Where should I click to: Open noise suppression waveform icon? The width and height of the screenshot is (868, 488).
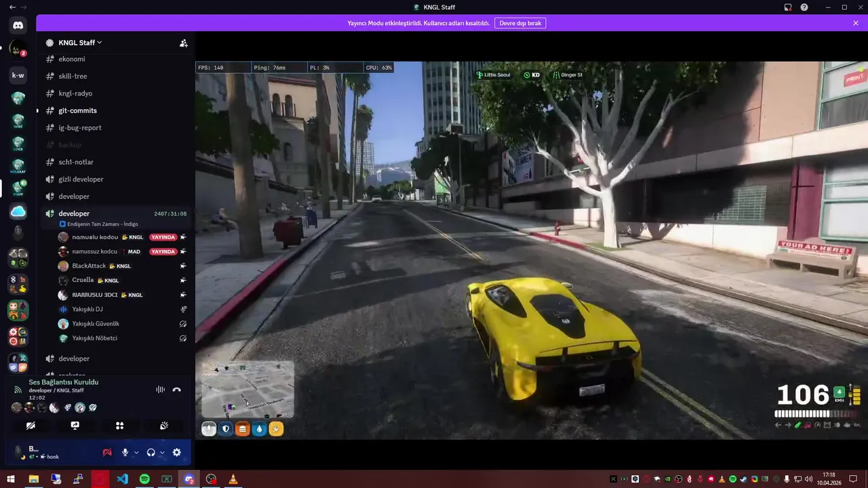click(160, 389)
